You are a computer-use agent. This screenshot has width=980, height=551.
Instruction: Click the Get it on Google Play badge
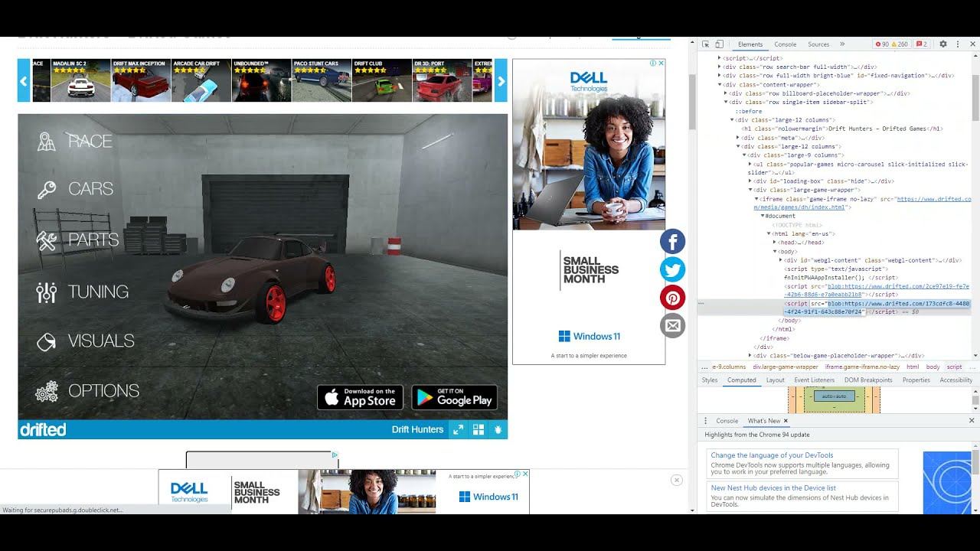(x=455, y=397)
